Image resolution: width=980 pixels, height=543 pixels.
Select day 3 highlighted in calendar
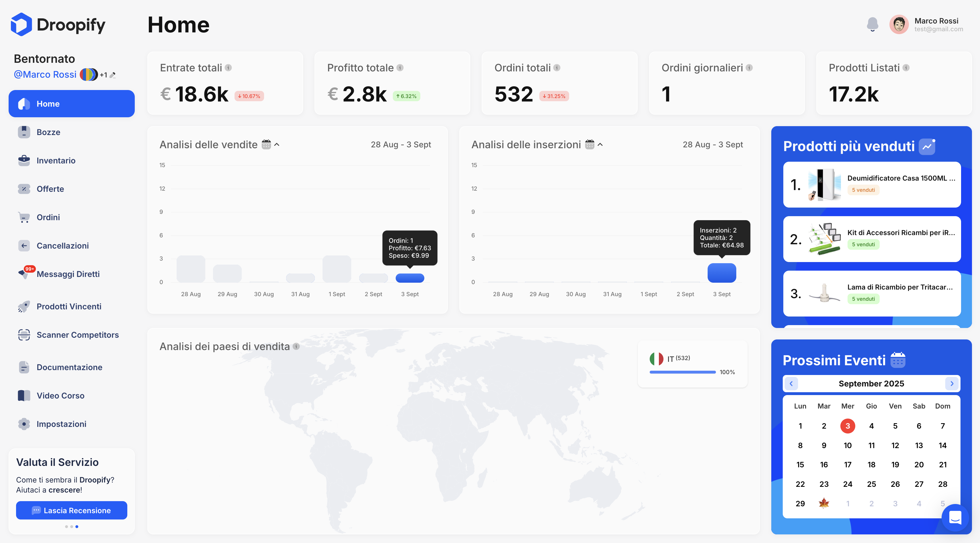click(848, 426)
